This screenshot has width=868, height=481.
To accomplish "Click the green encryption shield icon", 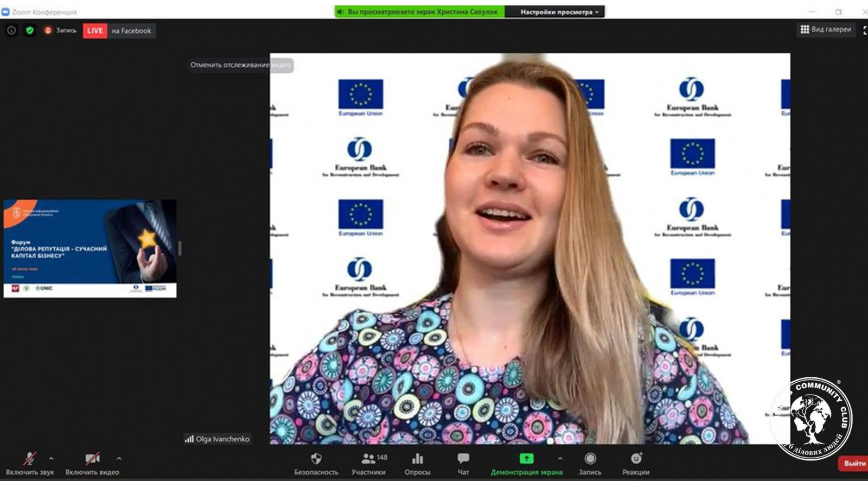I will pos(30,31).
